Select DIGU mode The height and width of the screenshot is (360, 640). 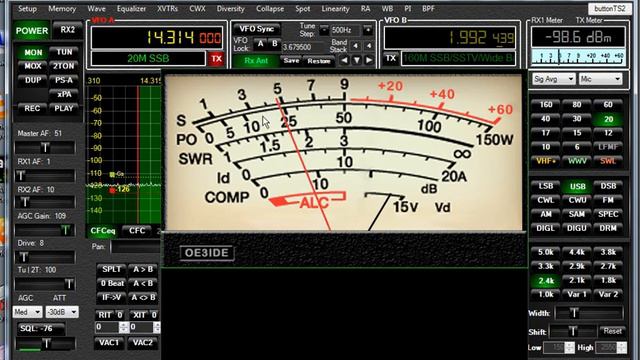point(577,229)
